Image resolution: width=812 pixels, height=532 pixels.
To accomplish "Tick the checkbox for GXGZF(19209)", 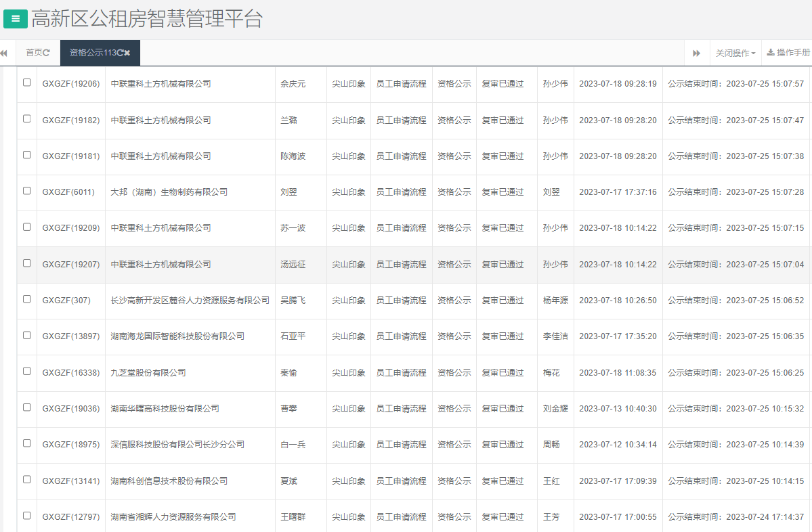I will click(x=27, y=227).
